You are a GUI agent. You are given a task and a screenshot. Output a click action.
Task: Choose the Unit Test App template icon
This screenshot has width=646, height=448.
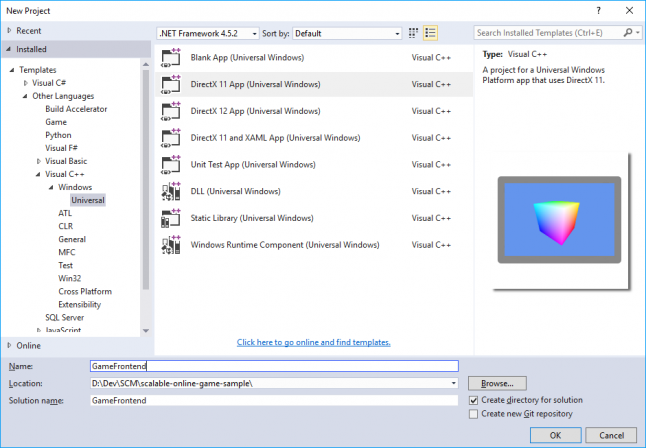[170, 164]
